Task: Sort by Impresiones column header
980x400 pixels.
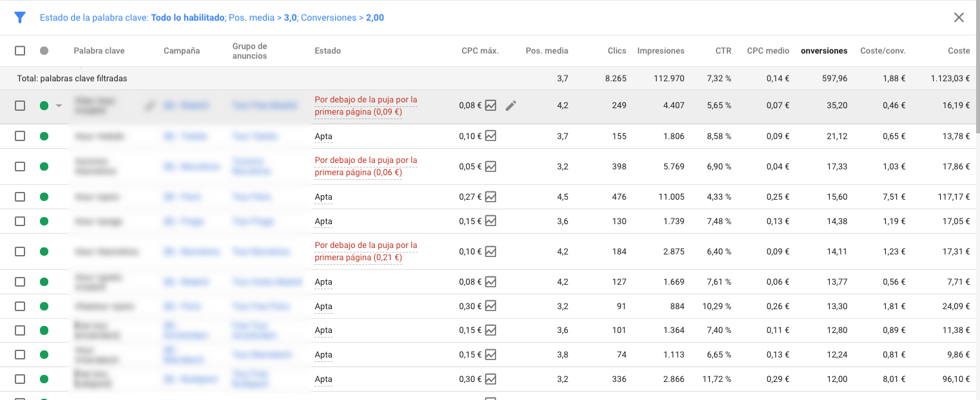Action: (661, 51)
